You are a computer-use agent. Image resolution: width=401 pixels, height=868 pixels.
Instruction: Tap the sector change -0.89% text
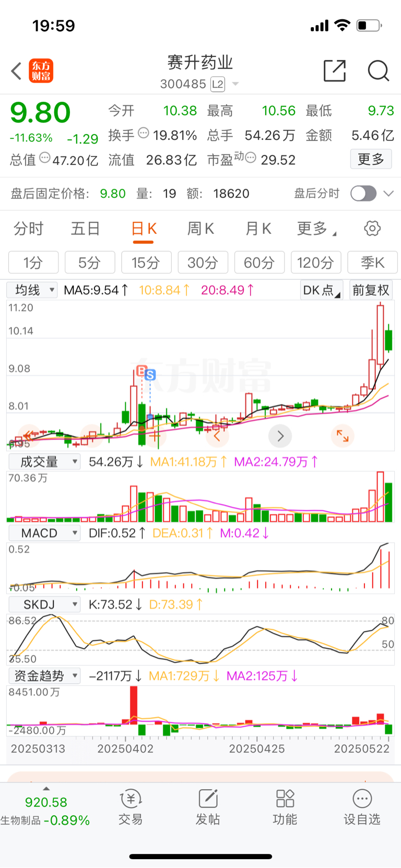pos(67,821)
